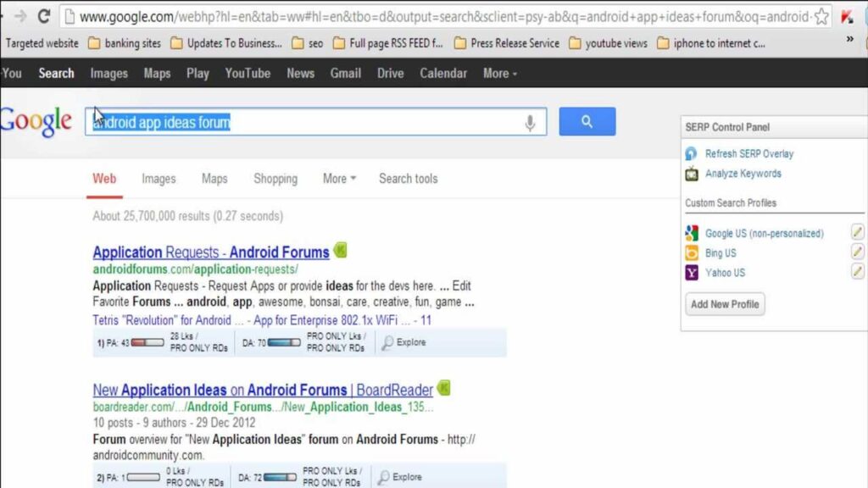
Task: Open Drive from the top bar
Action: (x=390, y=74)
